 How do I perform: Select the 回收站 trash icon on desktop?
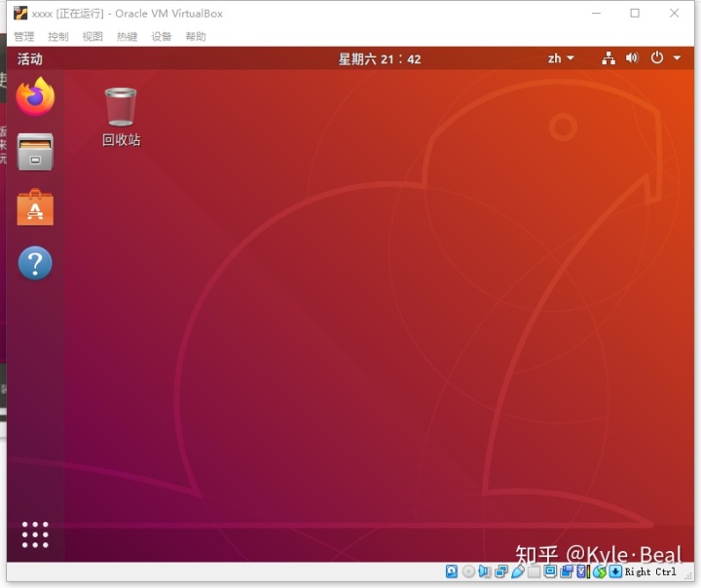point(121,117)
